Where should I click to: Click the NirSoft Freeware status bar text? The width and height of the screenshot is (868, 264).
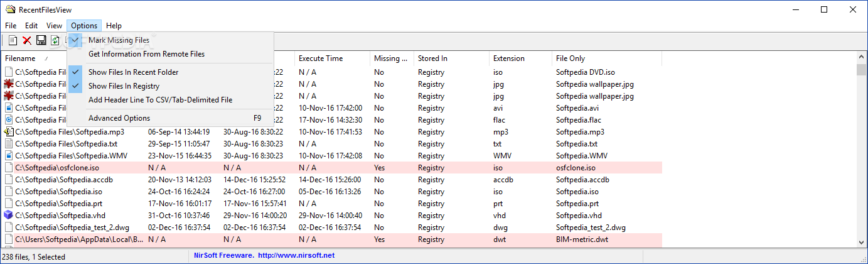tap(224, 255)
